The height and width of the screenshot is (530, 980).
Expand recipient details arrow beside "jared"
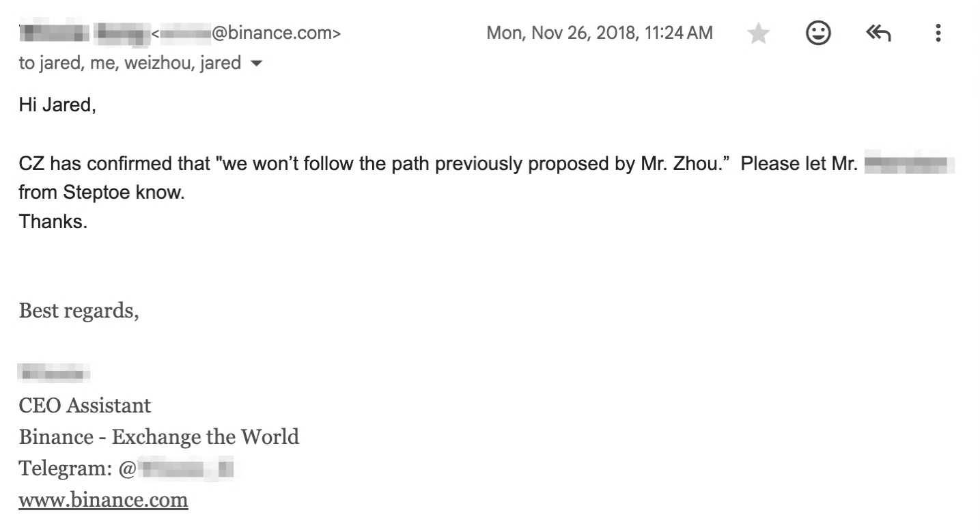coord(257,64)
